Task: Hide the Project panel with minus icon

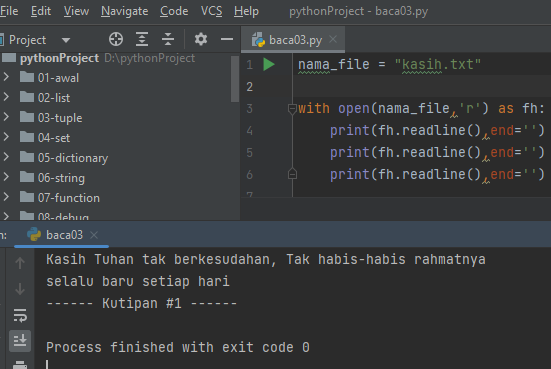Action: [227, 39]
